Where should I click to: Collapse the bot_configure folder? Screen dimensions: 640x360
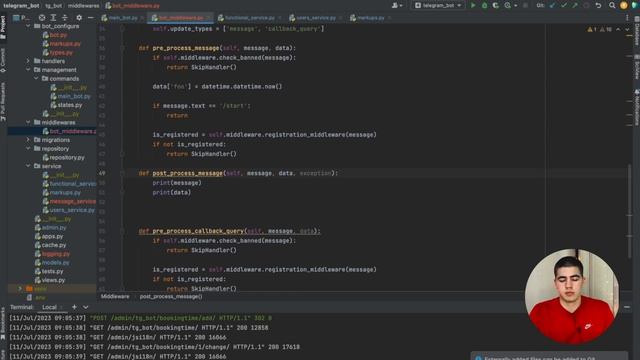pyautogui.click(x=28, y=26)
